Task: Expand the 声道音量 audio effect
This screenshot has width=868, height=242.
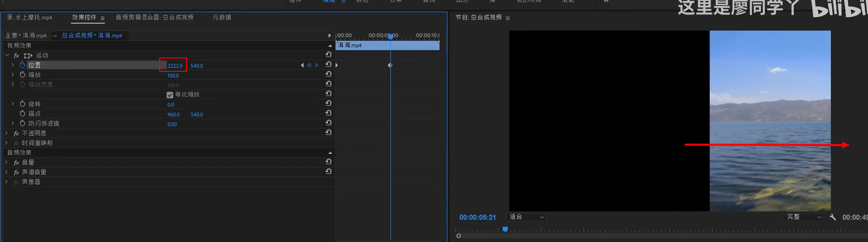Action: [6, 172]
